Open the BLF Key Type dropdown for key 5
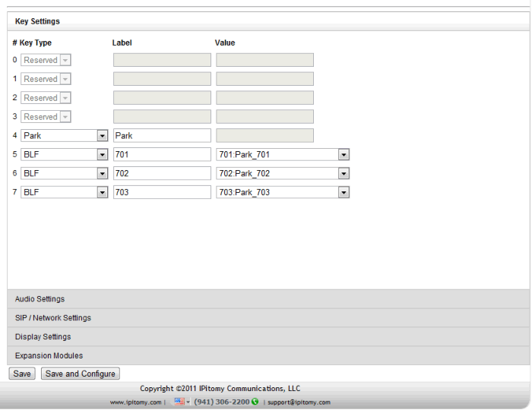This screenshot has width=532, height=410. 64,155
